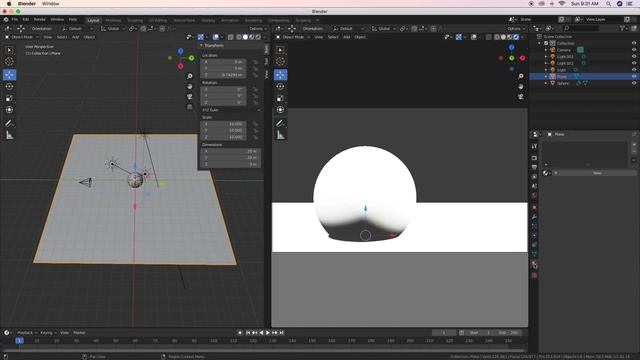640x360 pixels.
Task: Open Add menu in left viewport header
Action: click(76, 37)
